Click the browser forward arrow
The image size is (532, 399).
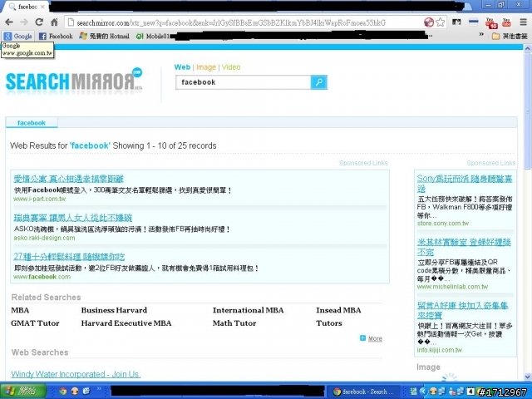(x=24, y=22)
